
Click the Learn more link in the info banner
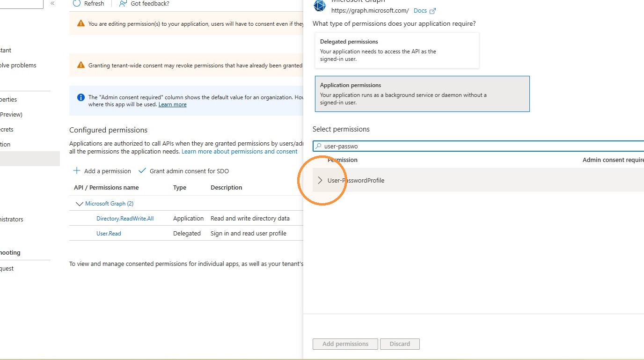172,104
